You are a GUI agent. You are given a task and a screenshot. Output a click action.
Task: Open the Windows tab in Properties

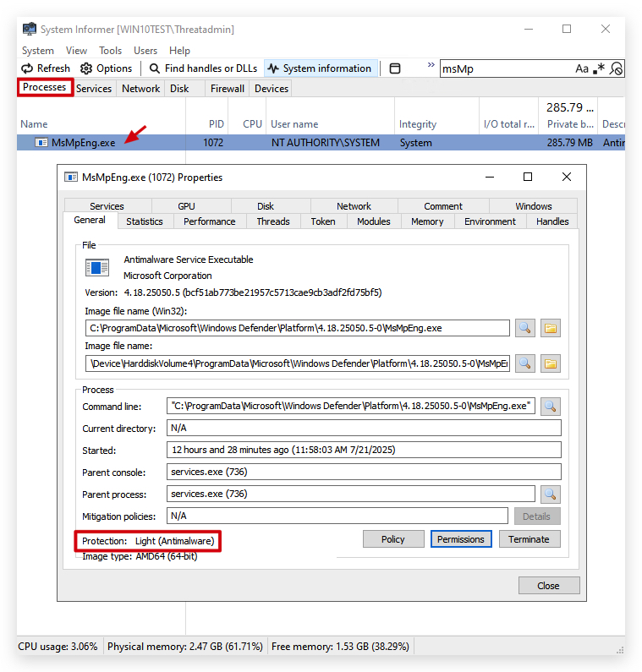534,206
